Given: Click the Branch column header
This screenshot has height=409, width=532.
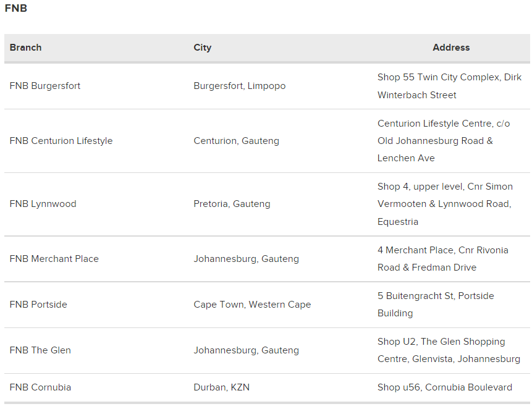Looking at the screenshot, I should [x=26, y=48].
